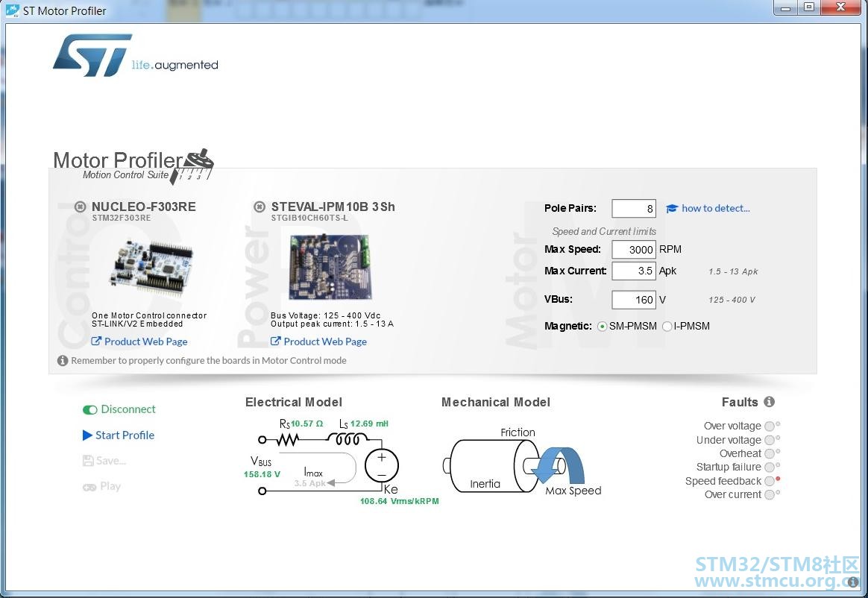Viewport: 868px width, 598px height.
Task: Click the Electrical Model heading
Action: point(294,403)
